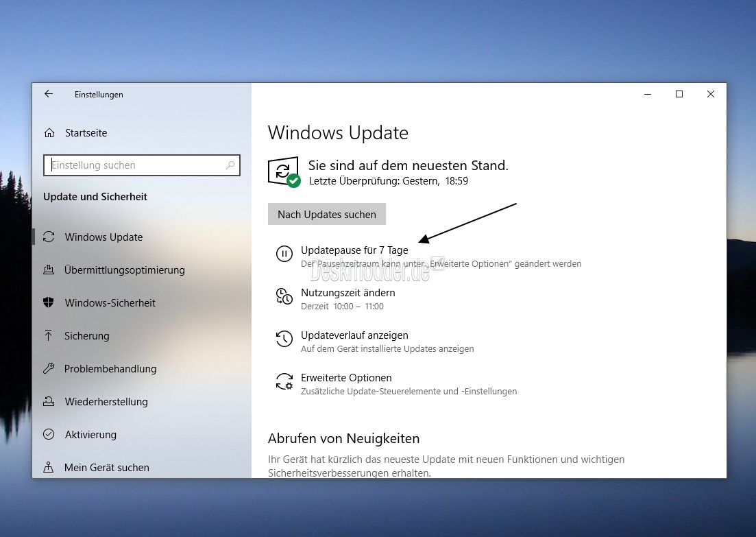Click the history icon for Updateverlauf

click(284, 339)
